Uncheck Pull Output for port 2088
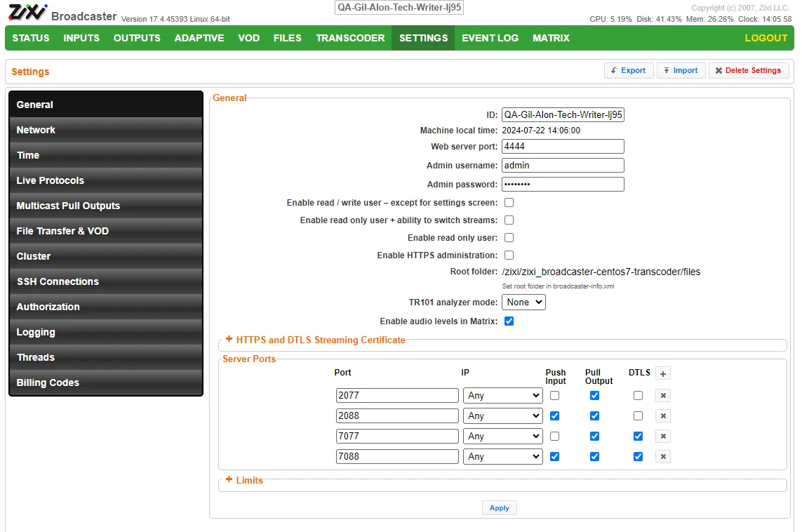The image size is (802, 532). coord(594,416)
